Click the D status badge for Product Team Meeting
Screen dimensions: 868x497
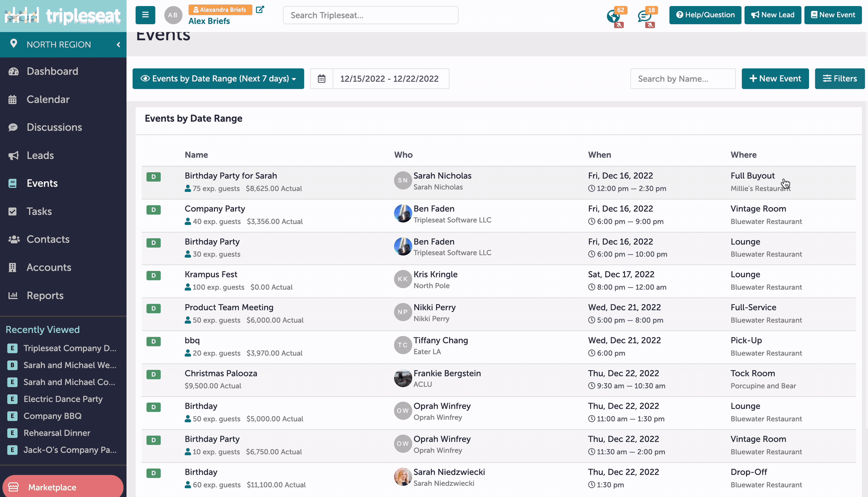(x=153, y=309)
